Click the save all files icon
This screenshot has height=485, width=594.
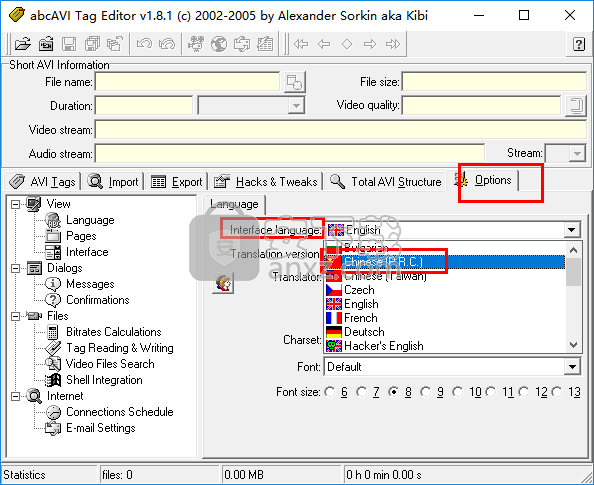click(92, 44)
